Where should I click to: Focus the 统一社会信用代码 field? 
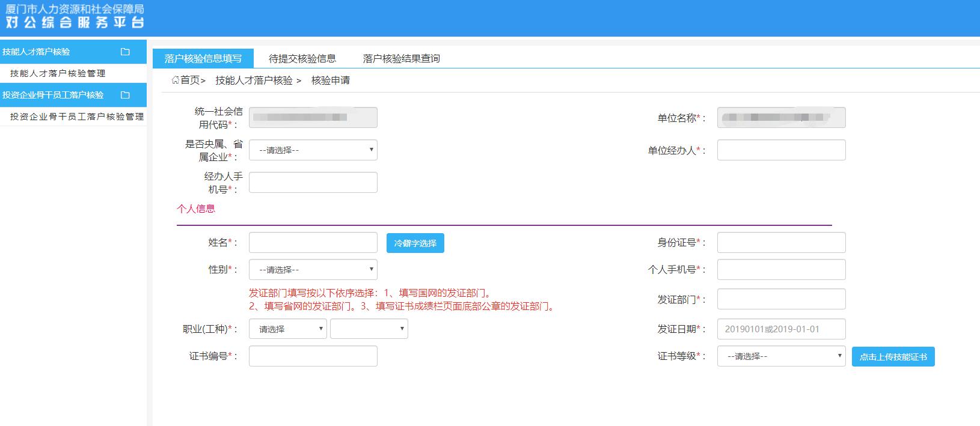pyautogui.click(x=313, y=117)
